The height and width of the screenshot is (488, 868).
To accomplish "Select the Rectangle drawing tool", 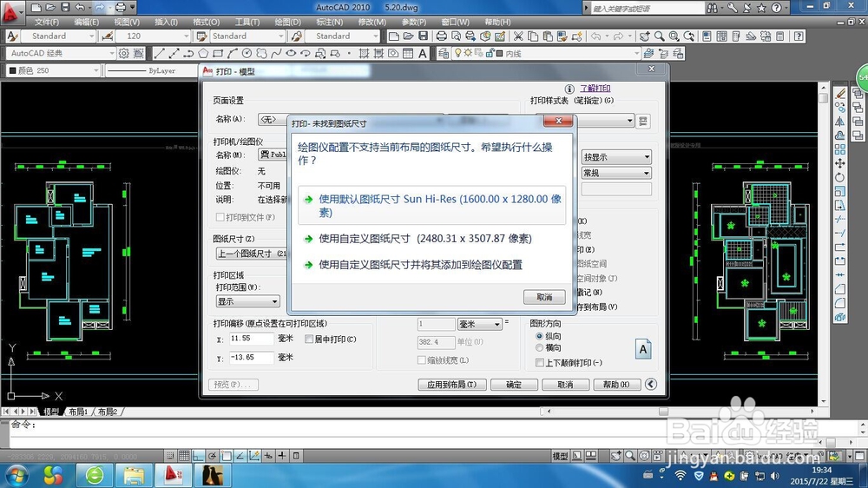I will [x=218, y=53].
